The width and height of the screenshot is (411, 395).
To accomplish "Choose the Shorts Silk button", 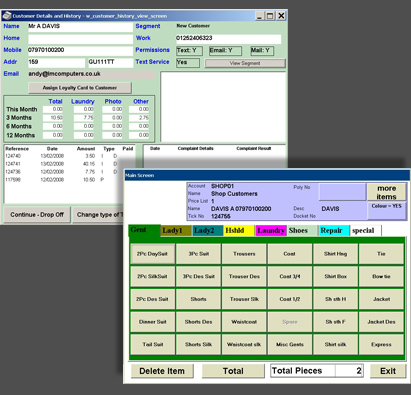I will point(198,345).
